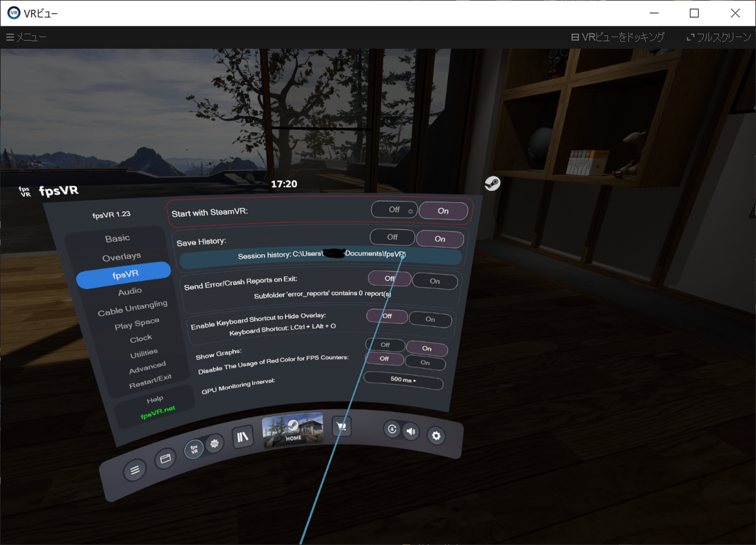The image size is (756, 545).
Task: Open the HOME environment thumbnail
Action: point(293,430)
